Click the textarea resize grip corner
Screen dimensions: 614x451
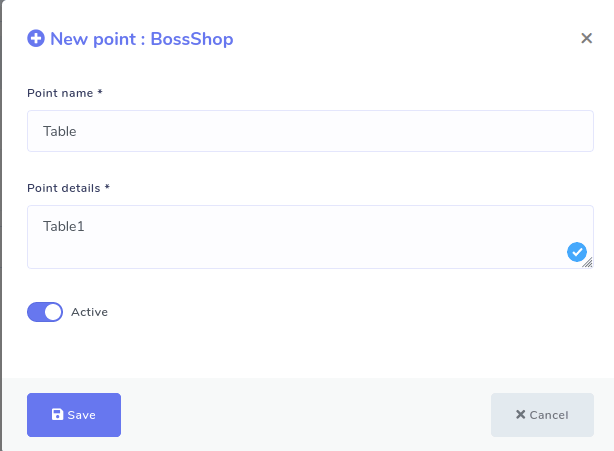coord(589,264)
